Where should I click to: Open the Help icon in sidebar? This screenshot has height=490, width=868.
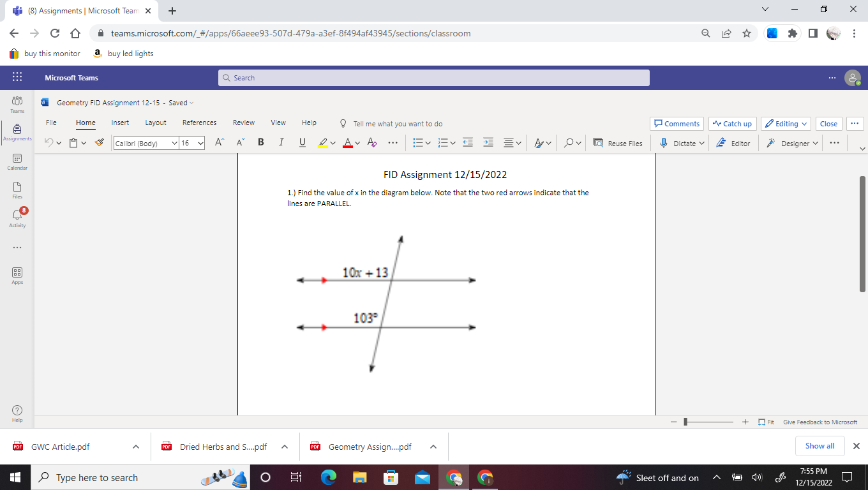point(17,413)
